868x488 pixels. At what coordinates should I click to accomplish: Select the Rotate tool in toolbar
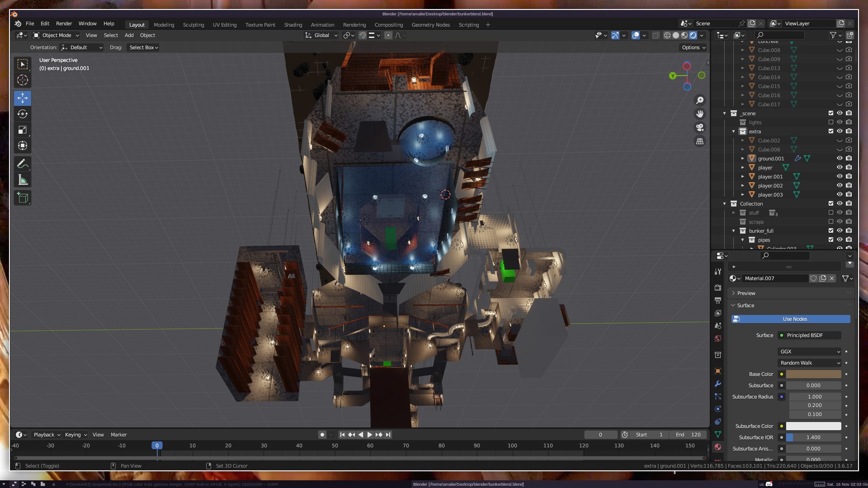click(x=23, y=114)
